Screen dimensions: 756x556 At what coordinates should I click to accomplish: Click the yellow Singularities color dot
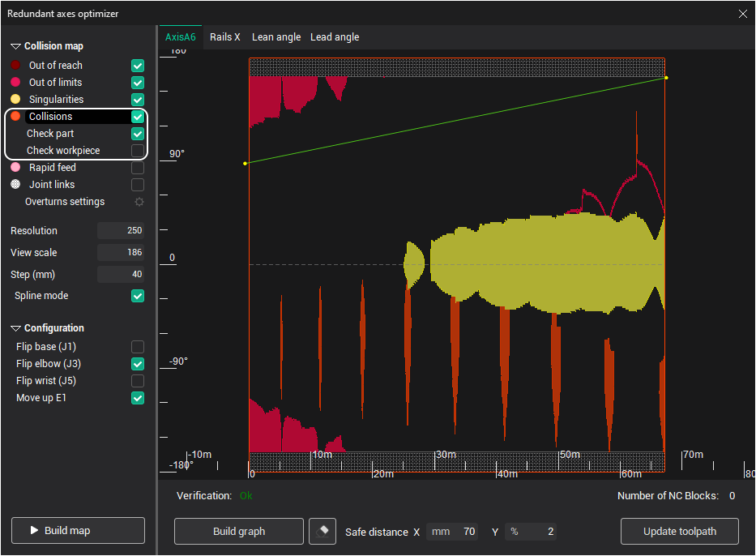coord(15,100)
